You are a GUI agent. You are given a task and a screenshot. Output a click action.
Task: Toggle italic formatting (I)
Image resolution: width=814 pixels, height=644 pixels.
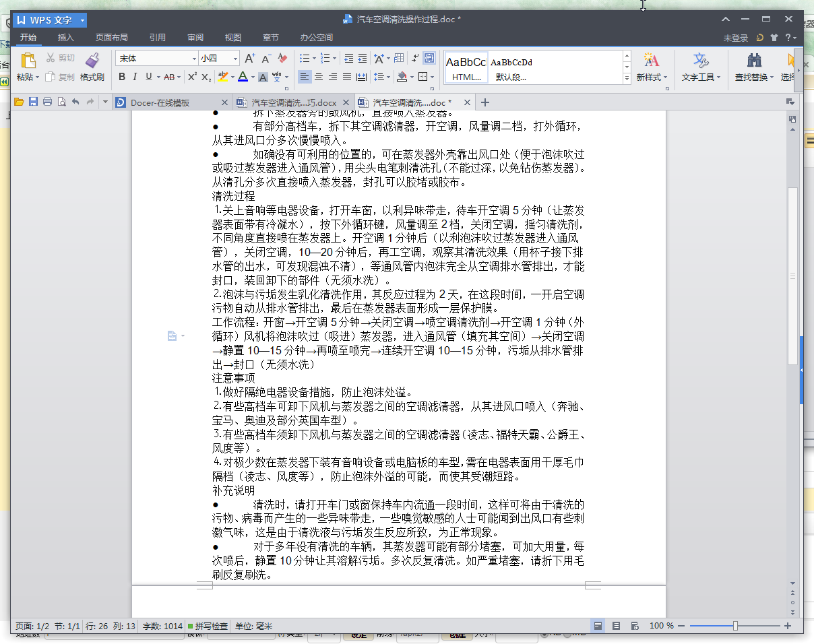point(135,77)
